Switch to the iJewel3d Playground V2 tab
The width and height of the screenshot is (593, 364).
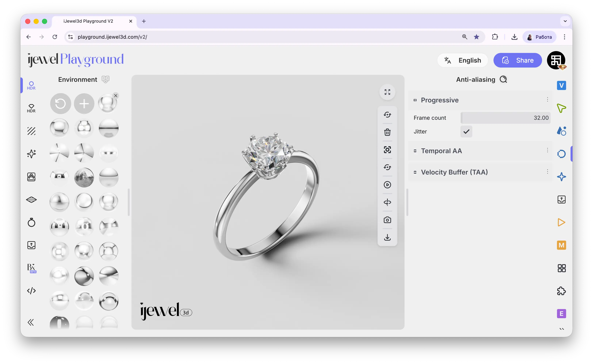coord(94,21)
